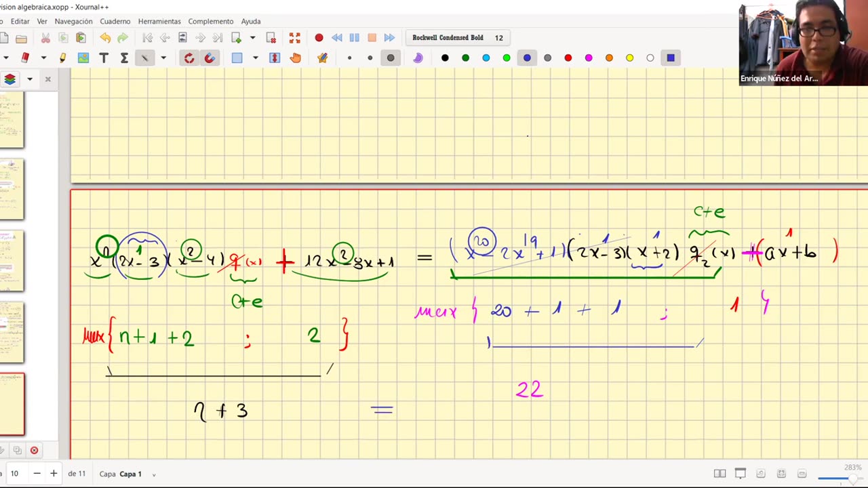Click the default tool star-pen icon
Screen dimensions: 868x488
[322, 58]
